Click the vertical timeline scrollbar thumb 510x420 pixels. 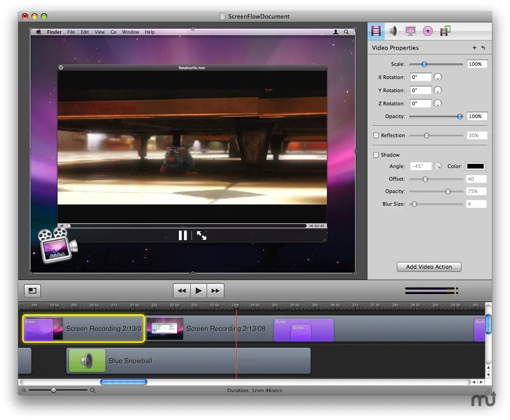pyautogui.click(x=488, y=324)
